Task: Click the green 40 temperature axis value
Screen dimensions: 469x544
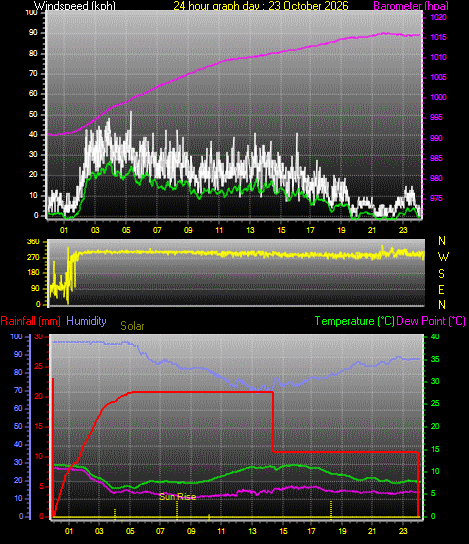Action: coord(435,337)
